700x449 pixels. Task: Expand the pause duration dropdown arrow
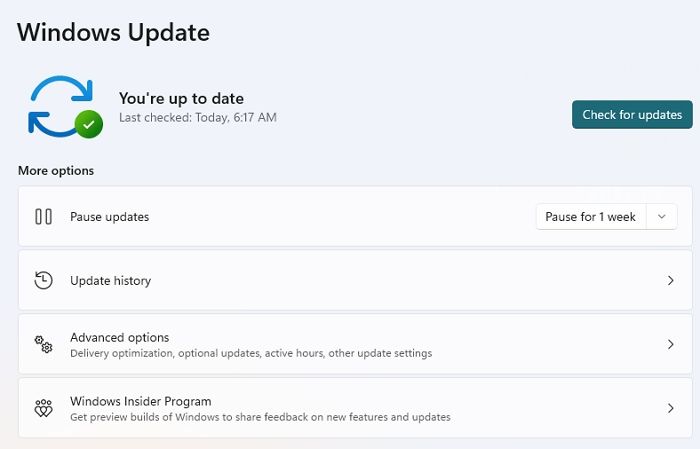[x=662, y=217]
